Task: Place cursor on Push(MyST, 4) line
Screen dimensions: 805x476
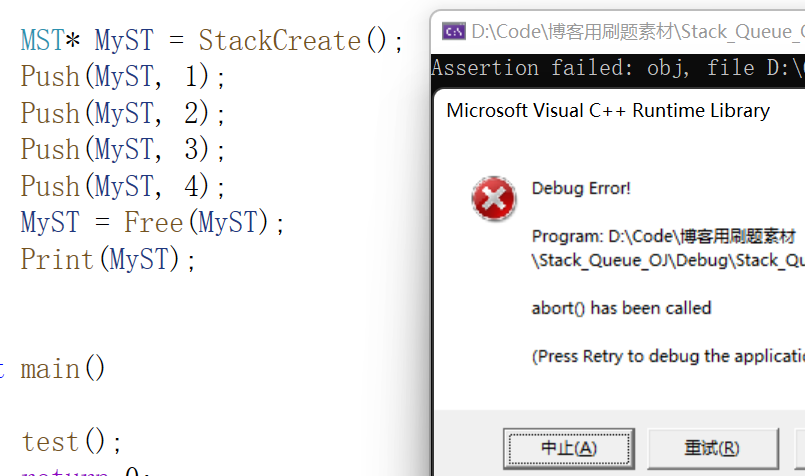Action: [122, 186]
